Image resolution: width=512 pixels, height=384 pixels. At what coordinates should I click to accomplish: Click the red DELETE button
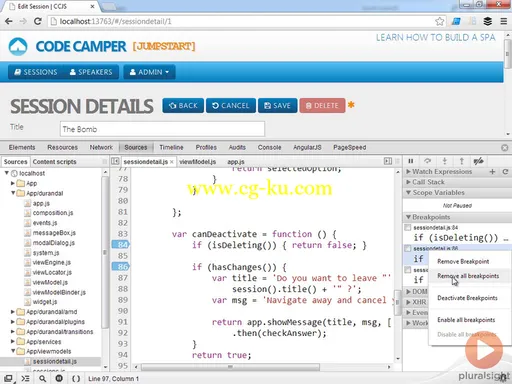322,106
